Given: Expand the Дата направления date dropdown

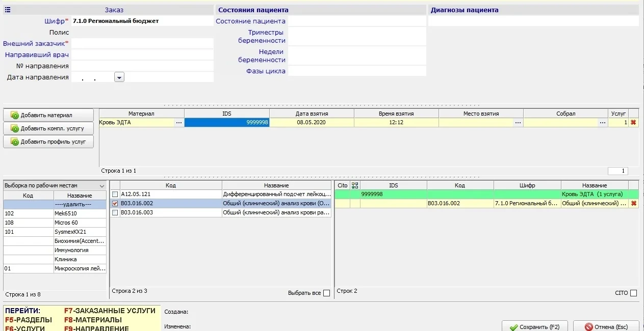Looking at the screenshot, I should 119,77.
